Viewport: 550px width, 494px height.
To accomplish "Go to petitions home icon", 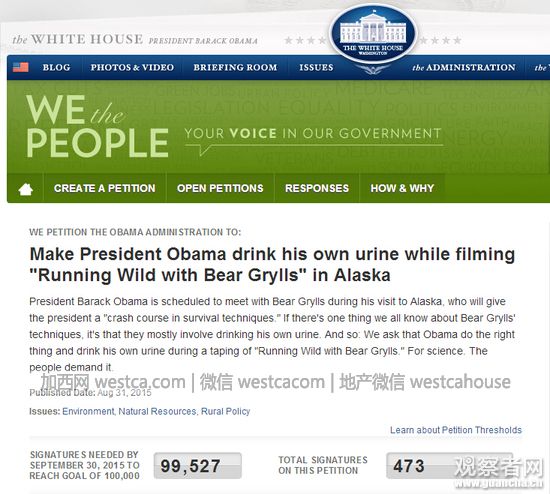I will [26, 189].
